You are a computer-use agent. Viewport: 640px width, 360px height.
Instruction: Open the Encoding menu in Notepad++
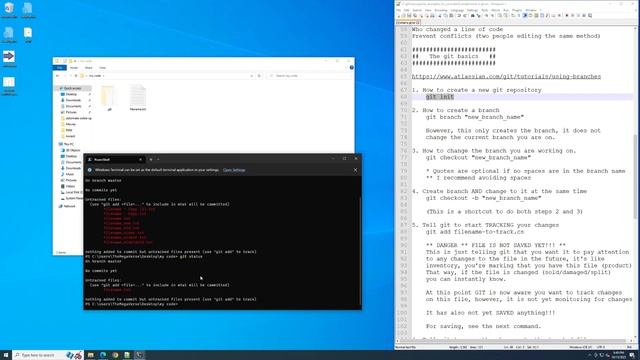441,10
